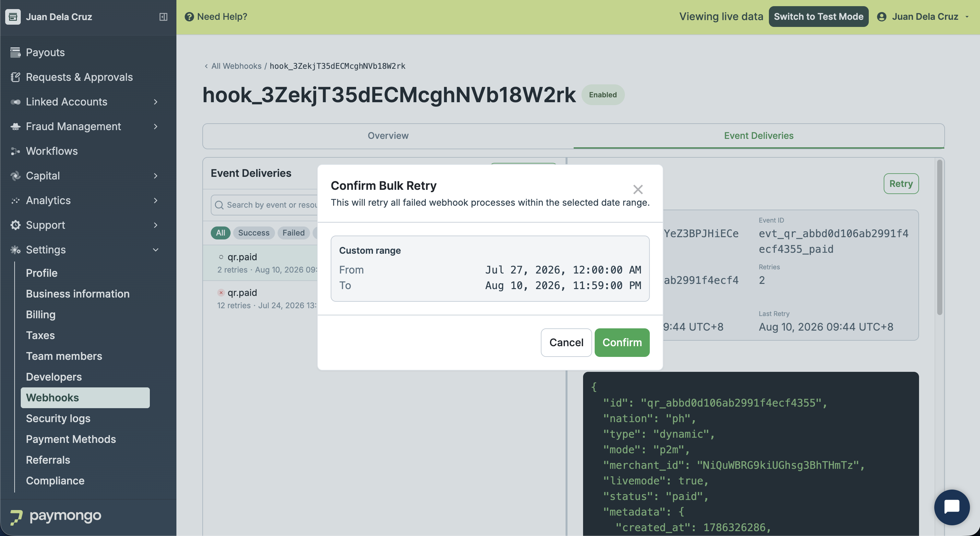Expand the Fraud Management submenu
Screen dimensions: 980x536
click(156, 127)
